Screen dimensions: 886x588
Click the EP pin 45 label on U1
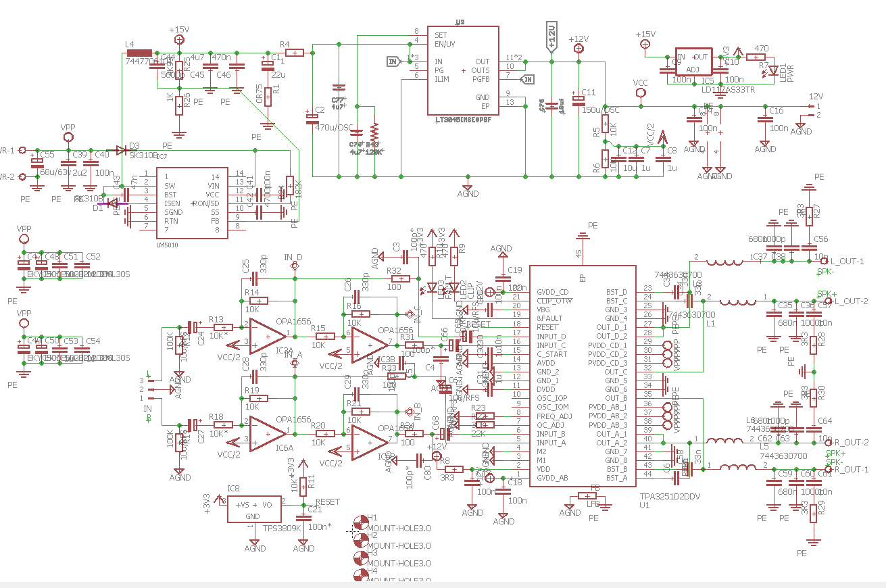[582, 278]
